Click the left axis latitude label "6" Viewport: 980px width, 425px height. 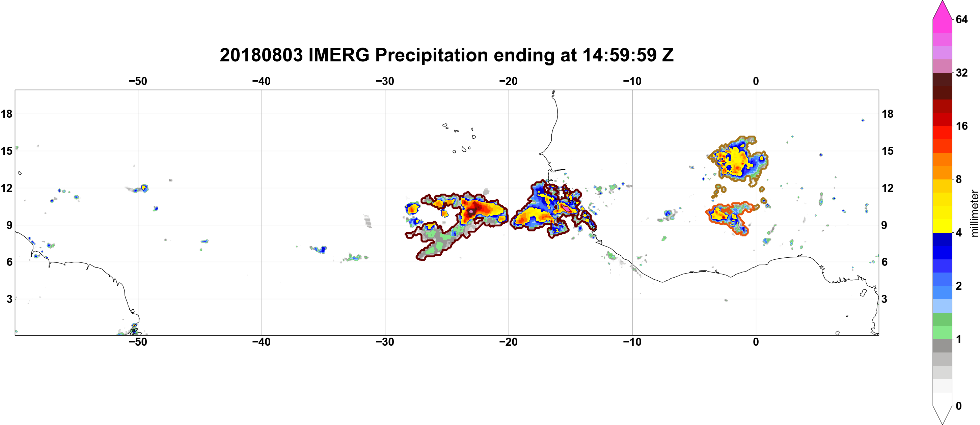(9, 262)
